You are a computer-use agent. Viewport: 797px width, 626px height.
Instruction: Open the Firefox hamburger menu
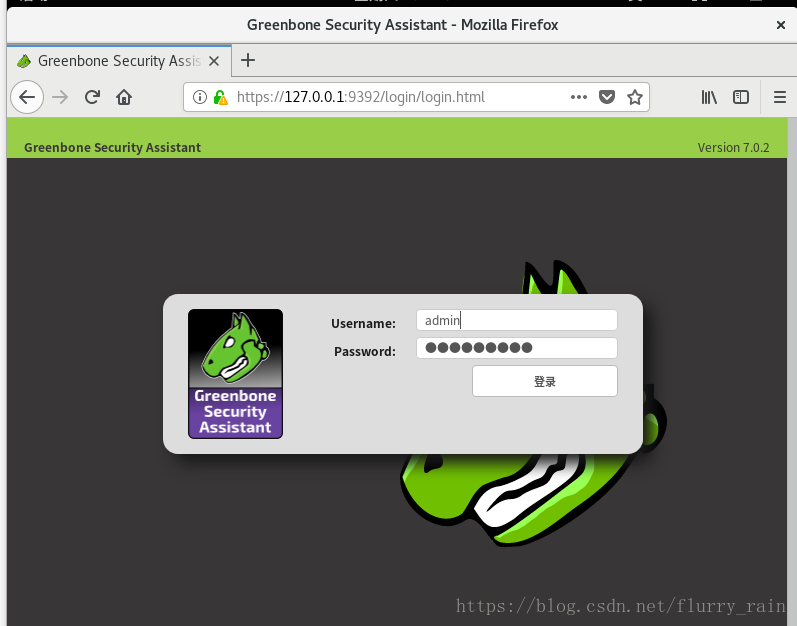pos(780,97)
